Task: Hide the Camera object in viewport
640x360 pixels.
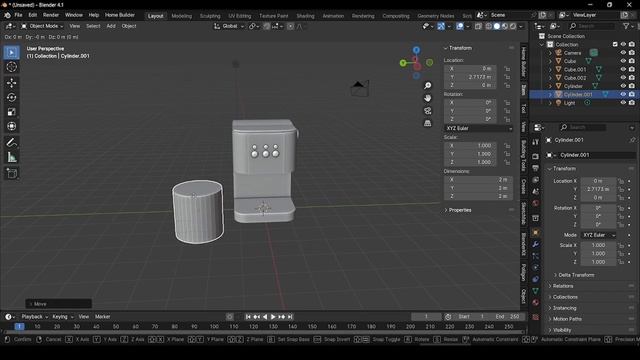Action: (x=623, y=53)
